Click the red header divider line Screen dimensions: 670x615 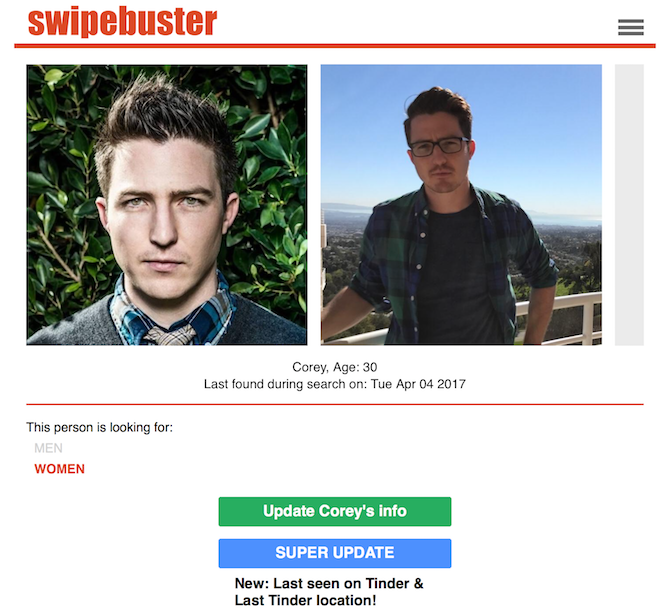(335, 46)
